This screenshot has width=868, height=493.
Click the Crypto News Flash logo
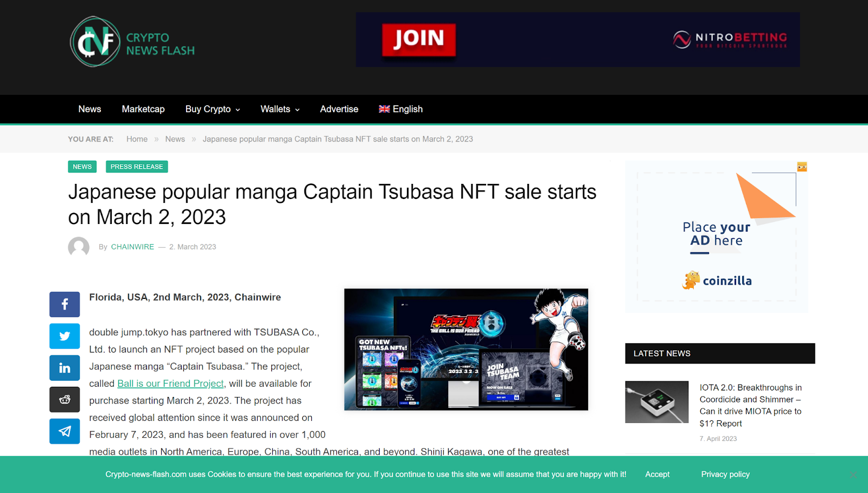point(132,42)
